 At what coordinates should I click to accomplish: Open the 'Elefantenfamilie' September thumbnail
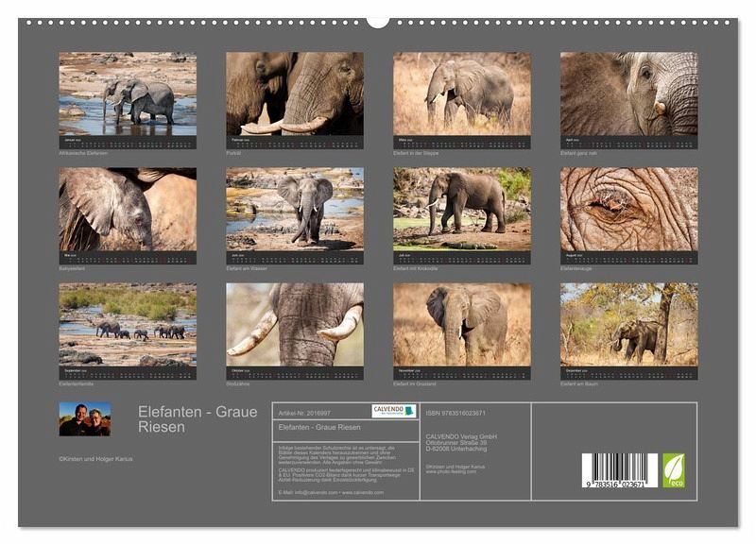point(128,325)
